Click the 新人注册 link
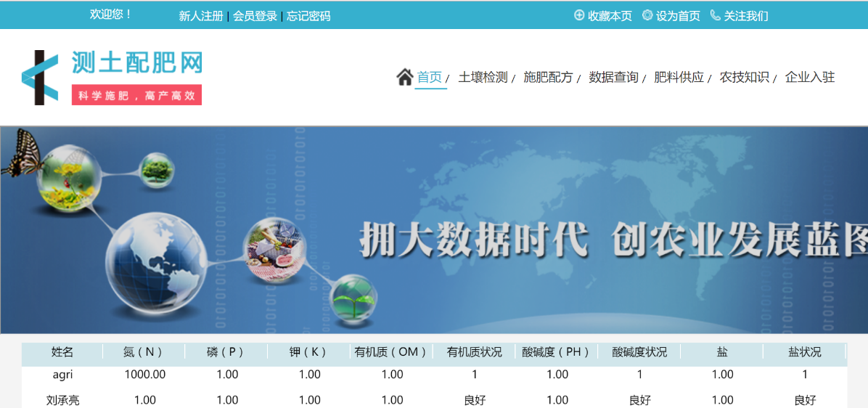Viewport: 868px width, 408px height. [x=201, y=16]
